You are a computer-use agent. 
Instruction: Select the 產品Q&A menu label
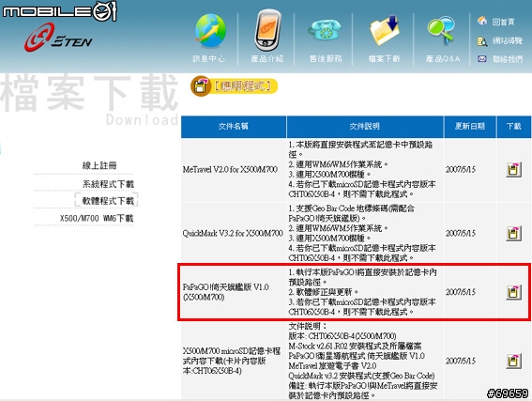[443, 59]
